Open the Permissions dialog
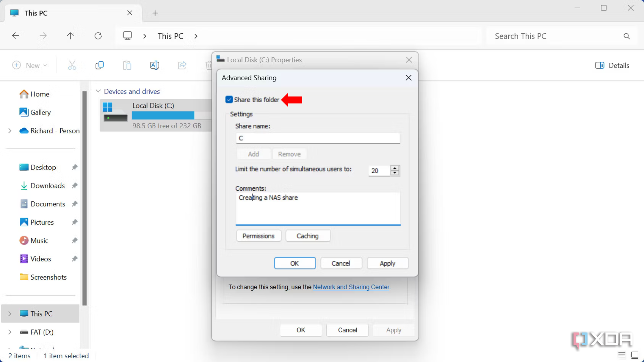 click(258, 236)
